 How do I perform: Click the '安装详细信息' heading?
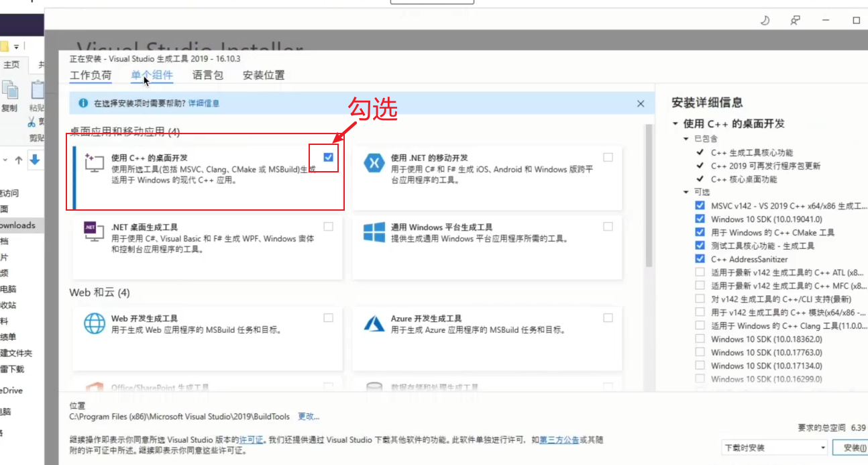tap(707, 103)
